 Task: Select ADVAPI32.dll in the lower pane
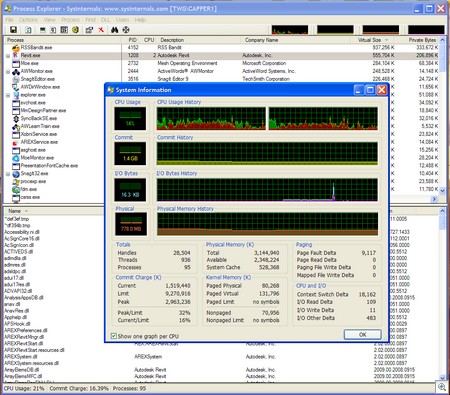[x=17, y=291]
